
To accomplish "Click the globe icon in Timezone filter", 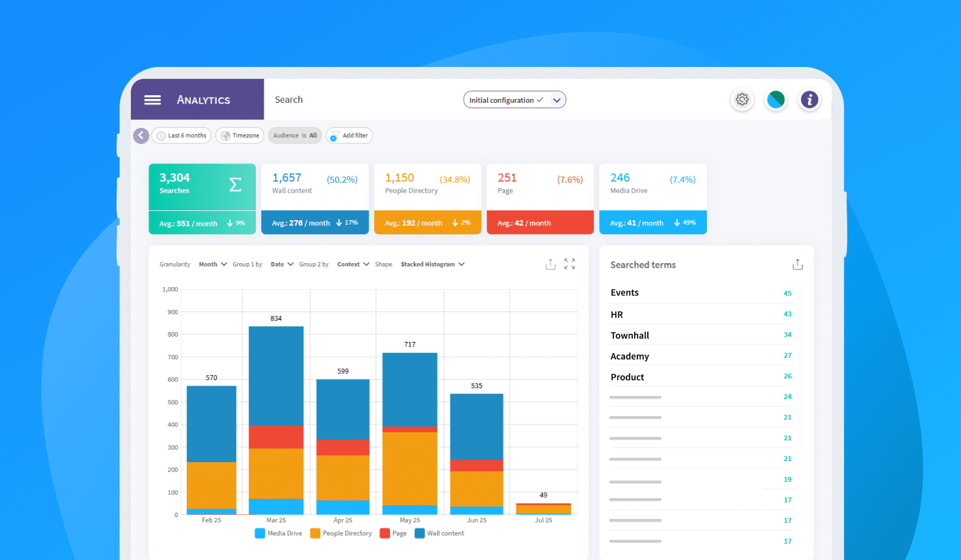I will tap(226, 135).
